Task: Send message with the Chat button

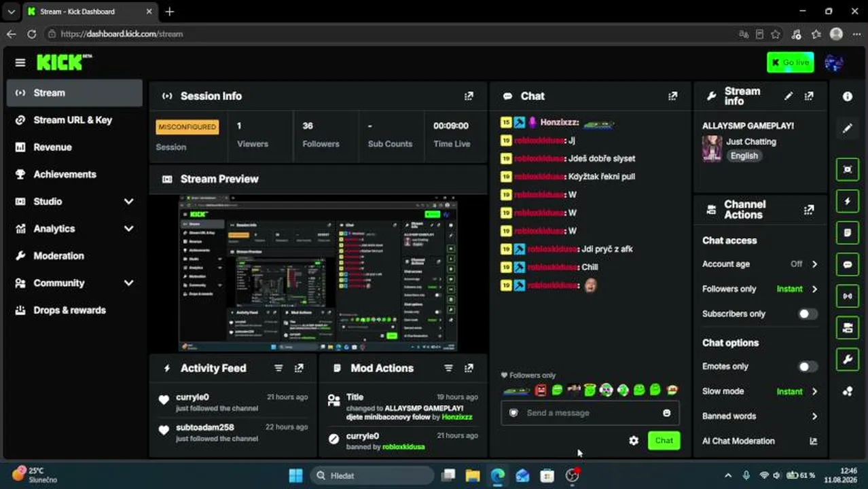Action: (x=664, y=441)
